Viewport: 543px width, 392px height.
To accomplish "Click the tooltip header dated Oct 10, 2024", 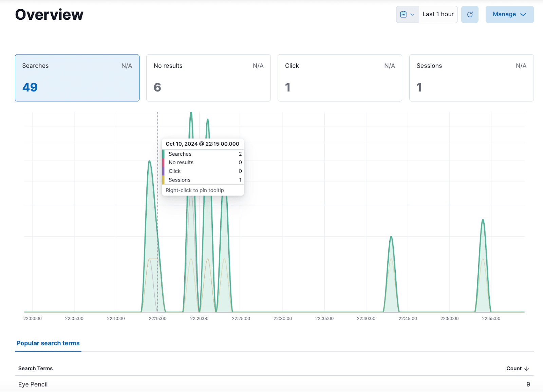I will click(202, 144).
